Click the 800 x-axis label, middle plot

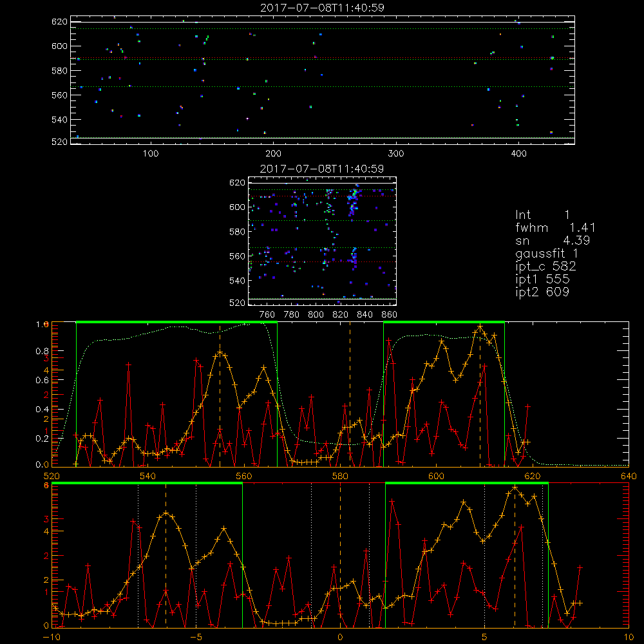pos(316,315)
